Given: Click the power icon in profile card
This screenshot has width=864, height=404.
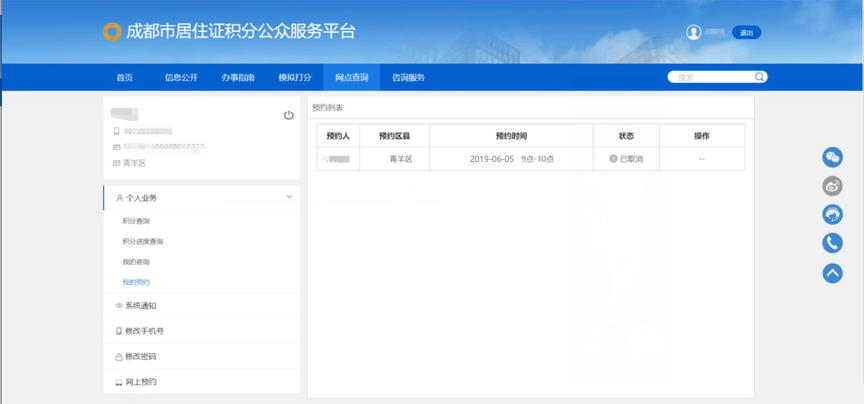Looking at the screenshot, I should 289,115.
